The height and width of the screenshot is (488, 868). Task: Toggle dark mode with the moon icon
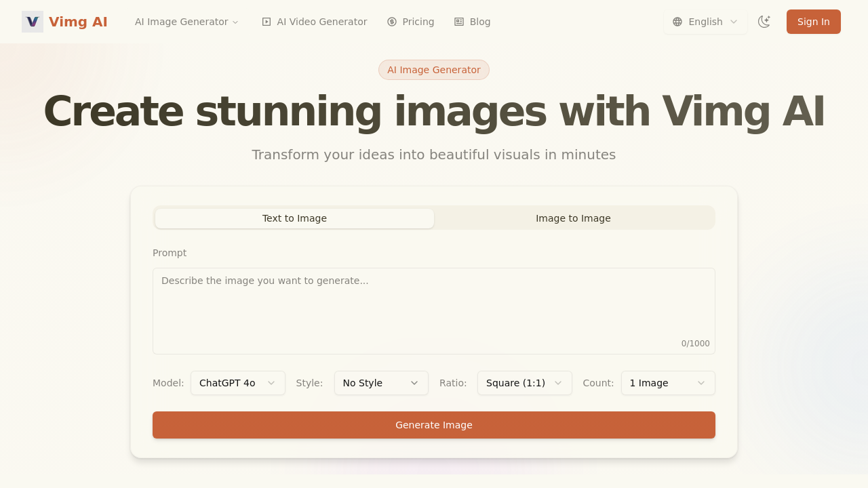(x=764, y=21)
